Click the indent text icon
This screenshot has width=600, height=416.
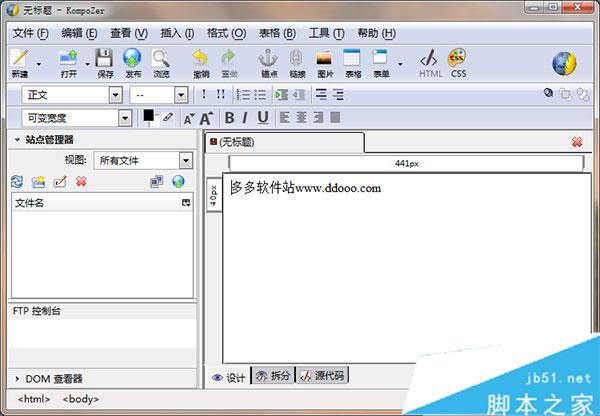point(282,95)
